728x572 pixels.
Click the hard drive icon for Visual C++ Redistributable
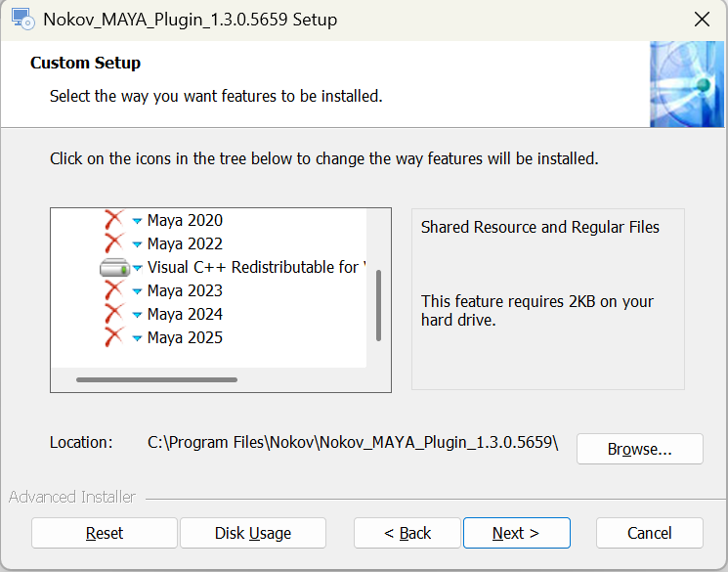pos(114,267)
